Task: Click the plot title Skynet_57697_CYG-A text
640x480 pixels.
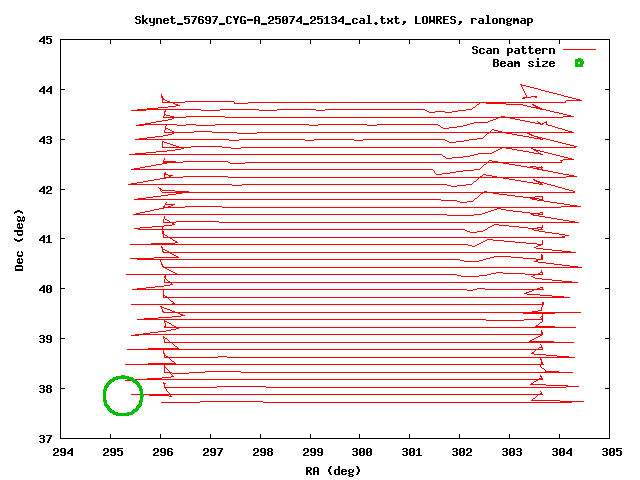Action: (333, 20)
